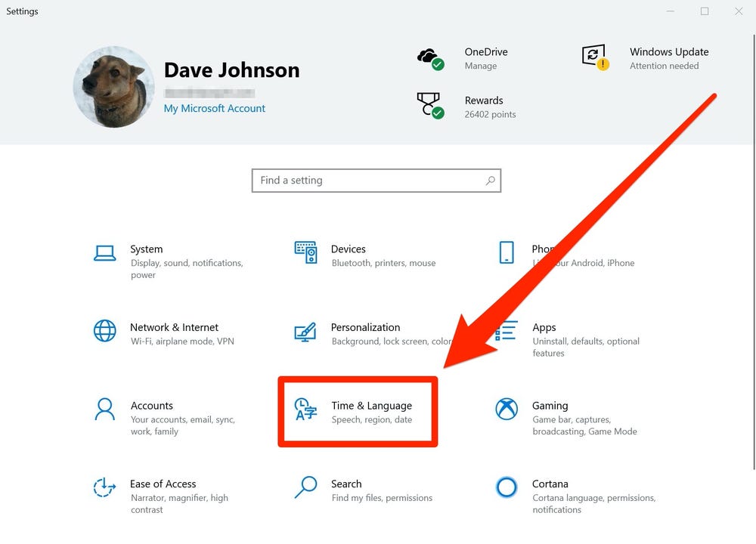The image size is (756, 544).
Task: Open Time & Language icon
Action: click(305, 410)
